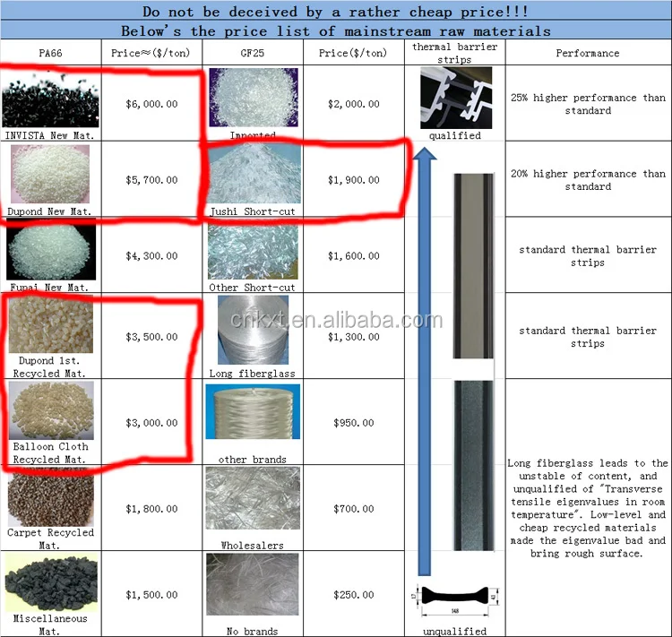Screen dimensions: 672x637
Task: Click the other brands fiberglass roll photo
Action: [253, 411]
